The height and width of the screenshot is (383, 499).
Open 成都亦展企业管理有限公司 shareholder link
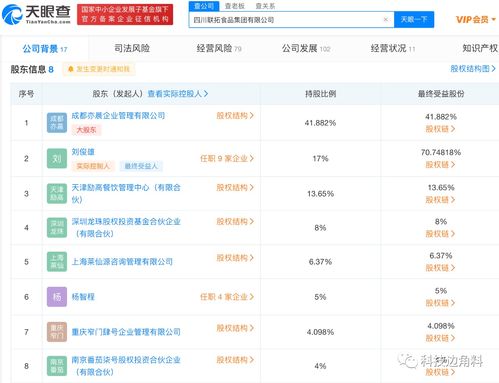pos(118,116)
